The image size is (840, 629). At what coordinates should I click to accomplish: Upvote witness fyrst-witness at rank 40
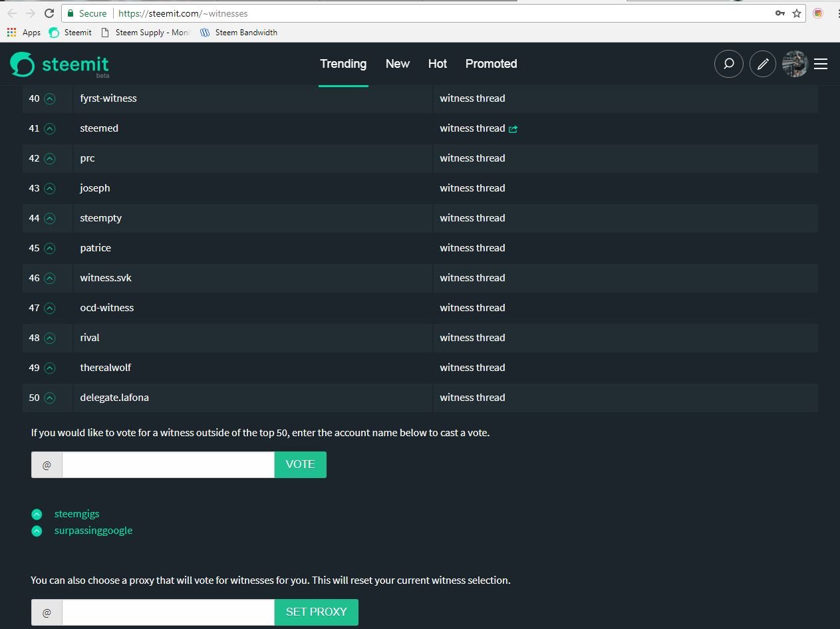(x=49, y=98)
